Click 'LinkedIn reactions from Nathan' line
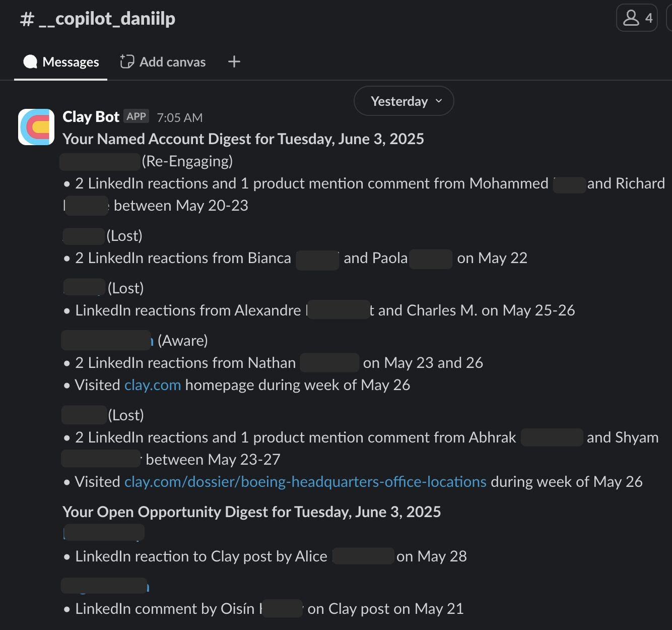 [x=274, y=363]
